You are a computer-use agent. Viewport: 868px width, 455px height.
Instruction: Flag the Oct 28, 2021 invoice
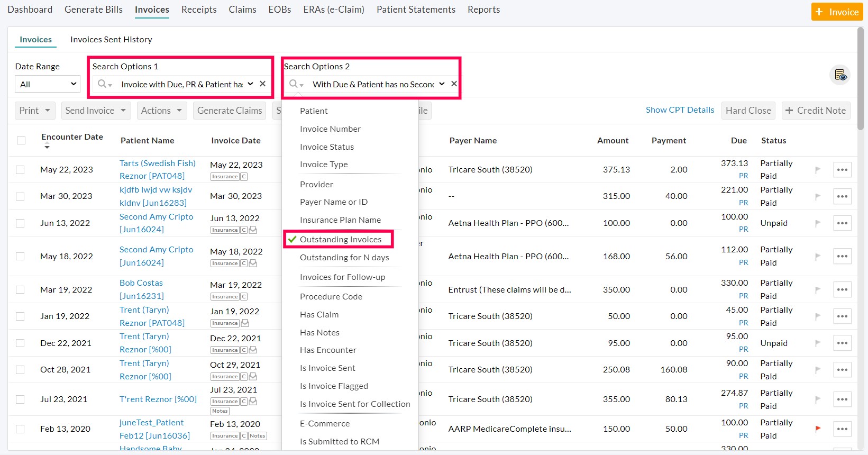coord(818,370)
